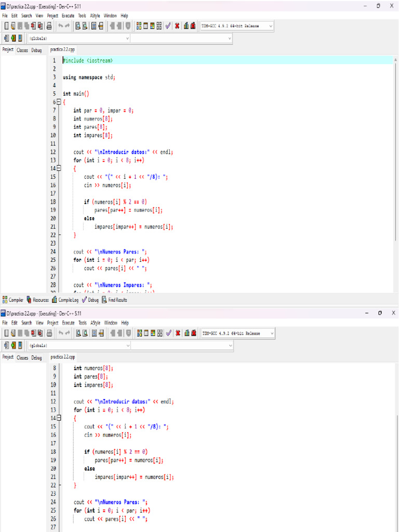The image size is (399, 532).
Task: Select the Debug side panel tab in lower window
Action: click(x=36, y=357)
